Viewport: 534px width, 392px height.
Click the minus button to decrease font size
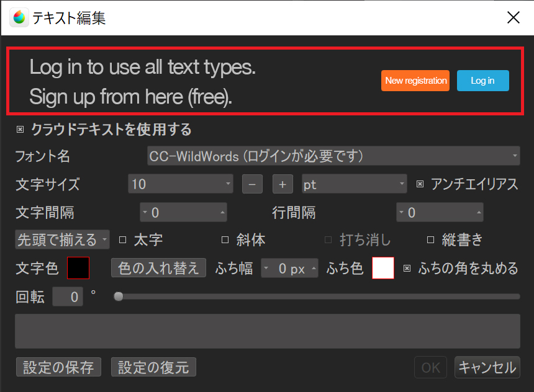[252, 184]
